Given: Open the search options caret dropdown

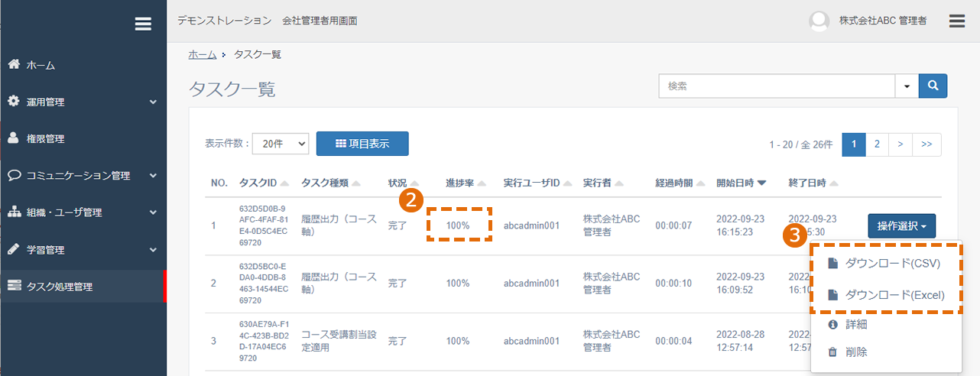Looking at the screenshot, I should 907,86.
